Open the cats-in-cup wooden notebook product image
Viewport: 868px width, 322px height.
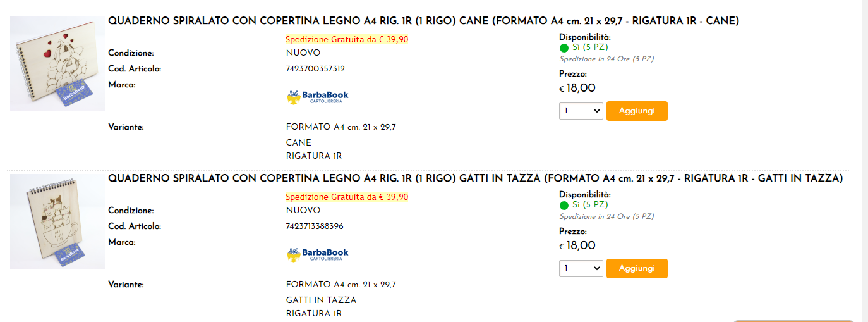tap(57, 221)
